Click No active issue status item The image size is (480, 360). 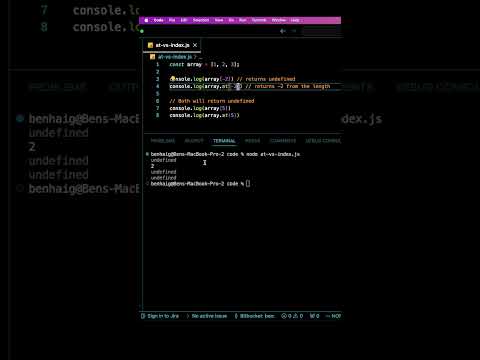(x=206, y=316)
